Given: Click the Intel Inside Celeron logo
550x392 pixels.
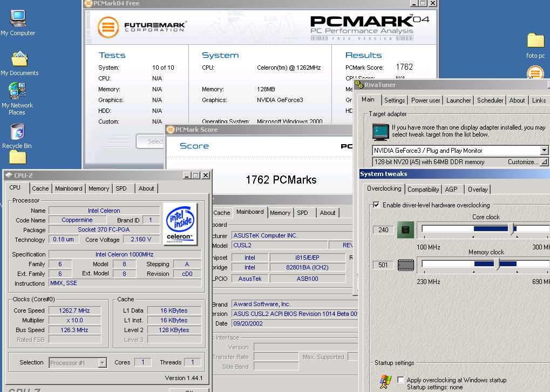Looking at the screenshot, I should click(180, 224).
